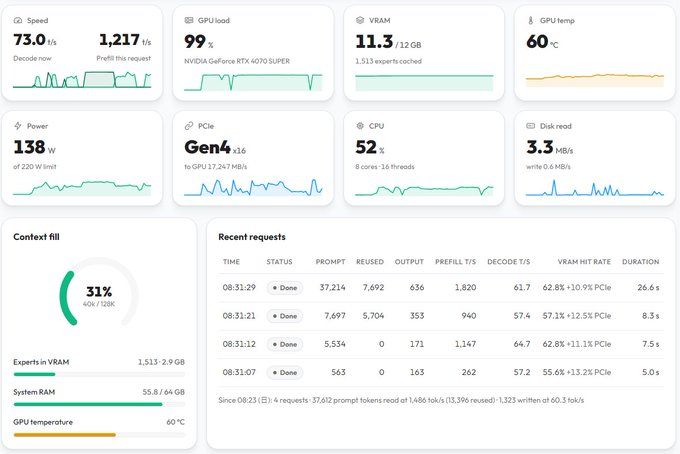Click the PREFILL T/S column header
Screen dimensions: 680x454
[x=455, y=261]
